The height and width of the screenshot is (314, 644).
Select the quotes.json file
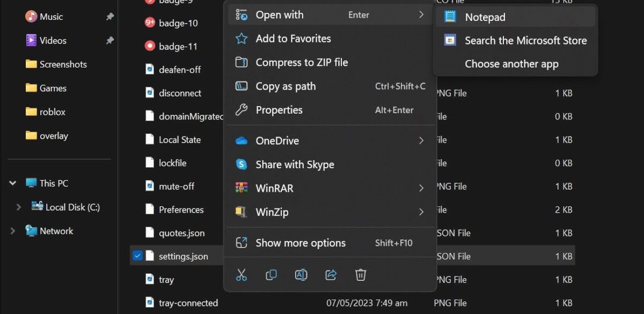181,233
